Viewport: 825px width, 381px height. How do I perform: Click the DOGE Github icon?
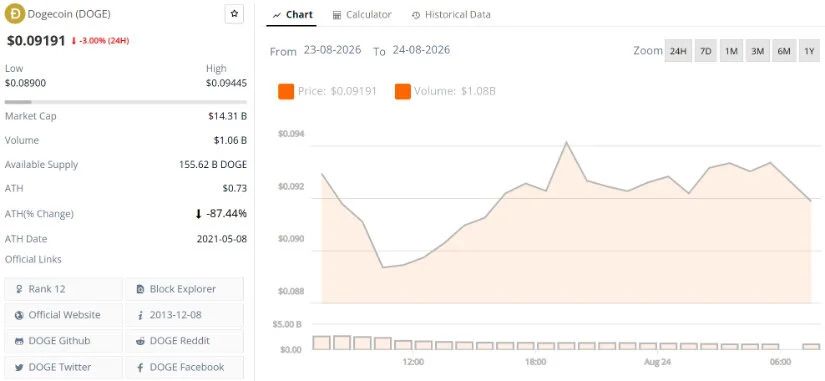(19, 341)
